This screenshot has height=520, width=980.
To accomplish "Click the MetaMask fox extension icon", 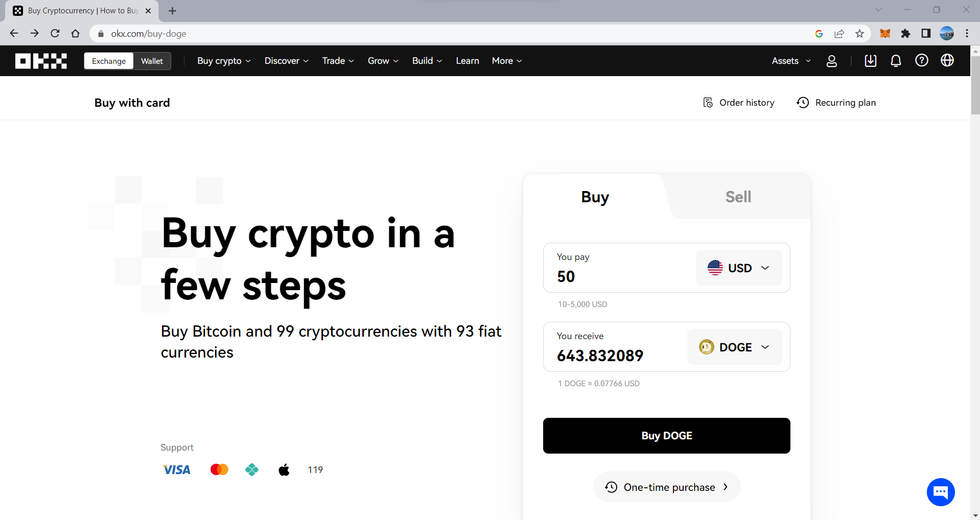I will 885,34.
